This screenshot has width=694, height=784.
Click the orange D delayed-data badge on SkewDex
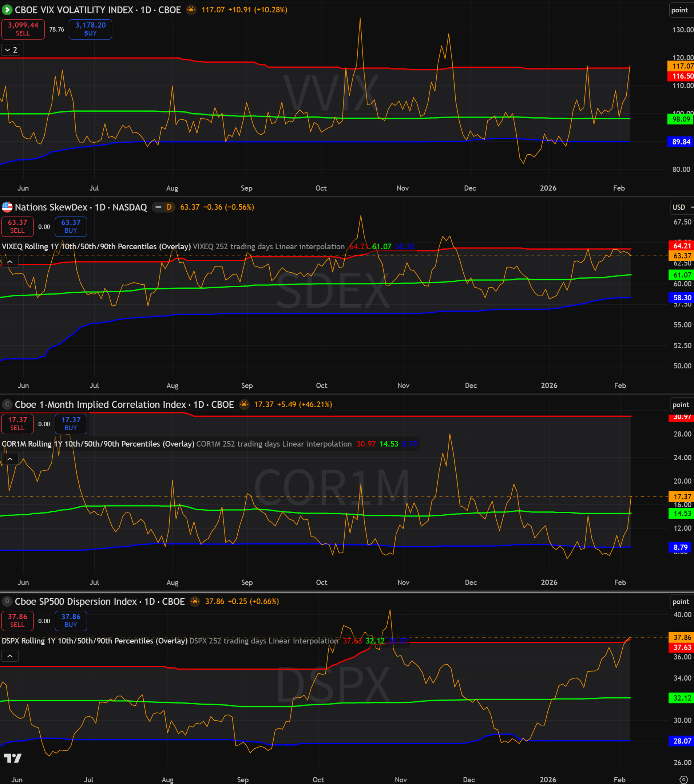click(x=169, y=207)
